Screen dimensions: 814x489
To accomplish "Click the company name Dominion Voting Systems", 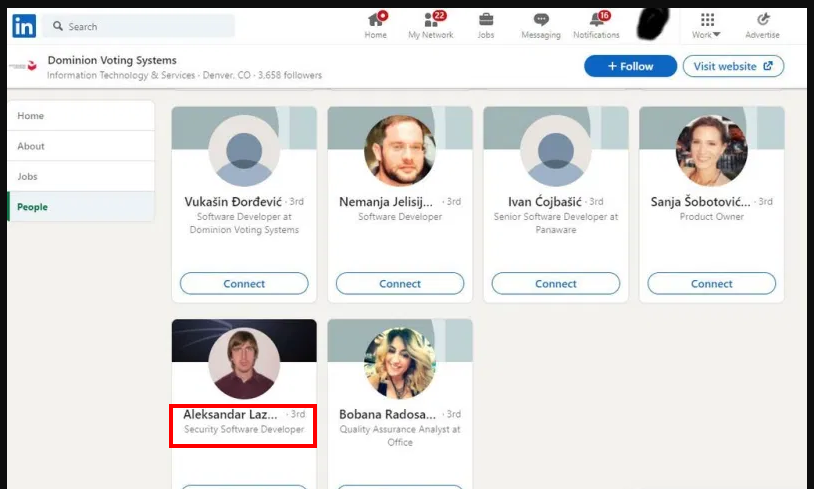I will coord(112,60).
